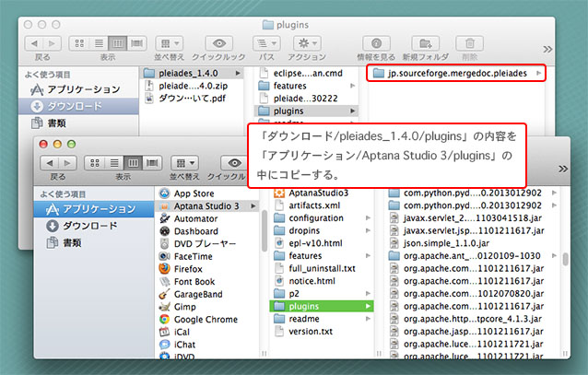This screenshot has height=375, width=588.
Task: Select iCal application
Action: (207, 332)
